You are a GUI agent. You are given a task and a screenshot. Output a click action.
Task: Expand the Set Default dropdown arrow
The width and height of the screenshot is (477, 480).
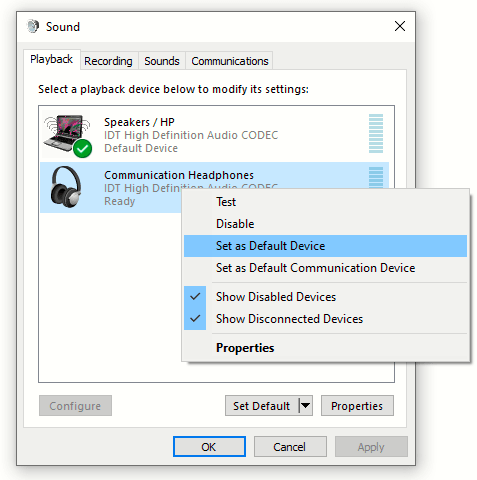coord(305,406)
